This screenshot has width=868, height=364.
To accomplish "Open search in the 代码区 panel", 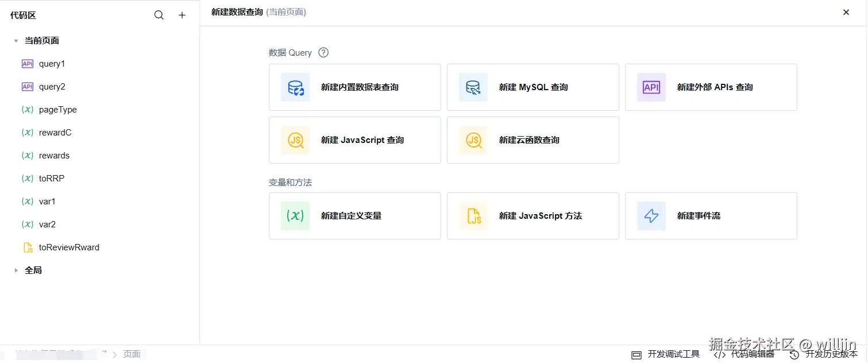I will (159, 16).
